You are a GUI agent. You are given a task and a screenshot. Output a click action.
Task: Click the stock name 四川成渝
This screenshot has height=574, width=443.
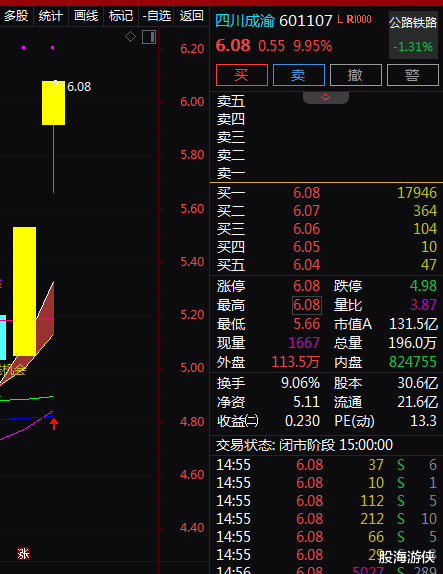pos(245,20)
